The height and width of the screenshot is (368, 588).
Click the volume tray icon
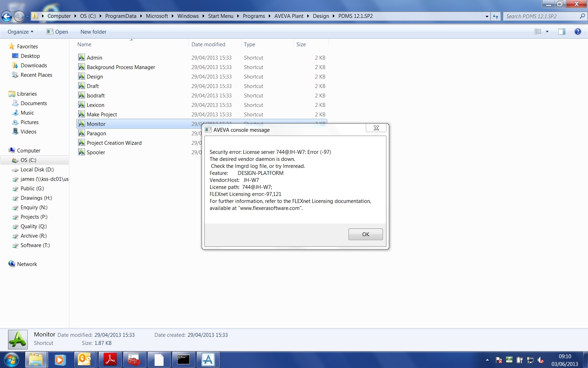pos(541,360)
